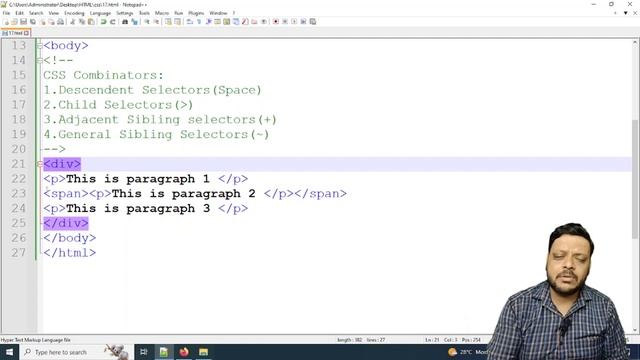Open the Replace dialog toolbar icon
Image resolution: width=640 pixels, height=360 pixels.
point(134,22)
